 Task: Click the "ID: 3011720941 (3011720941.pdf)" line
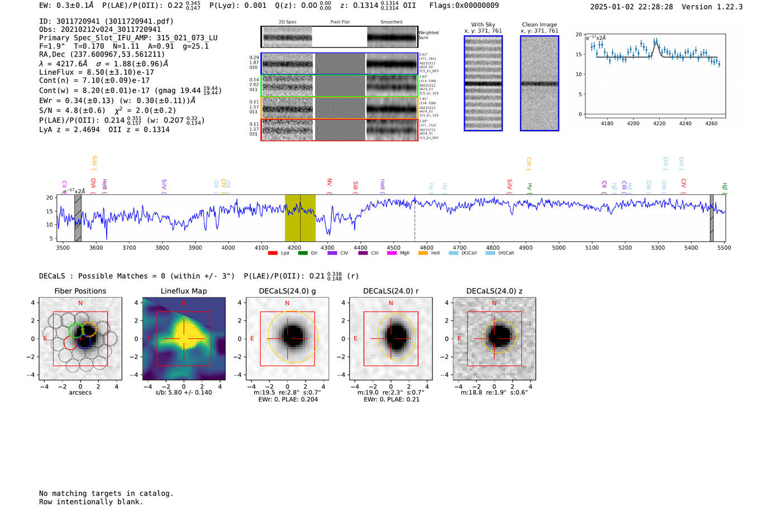106,21
